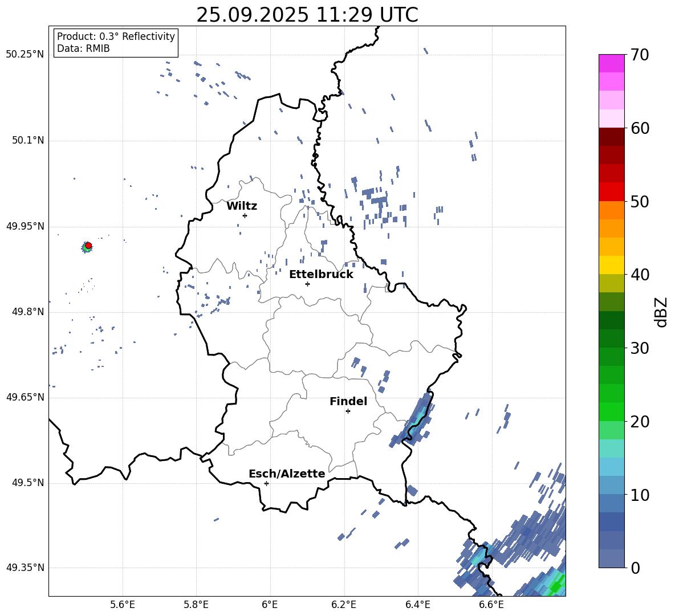Click the 5.6°E longitude label
Image resolution: width=675 pixels, height=616 pixels.
click(x=123, y=605)
